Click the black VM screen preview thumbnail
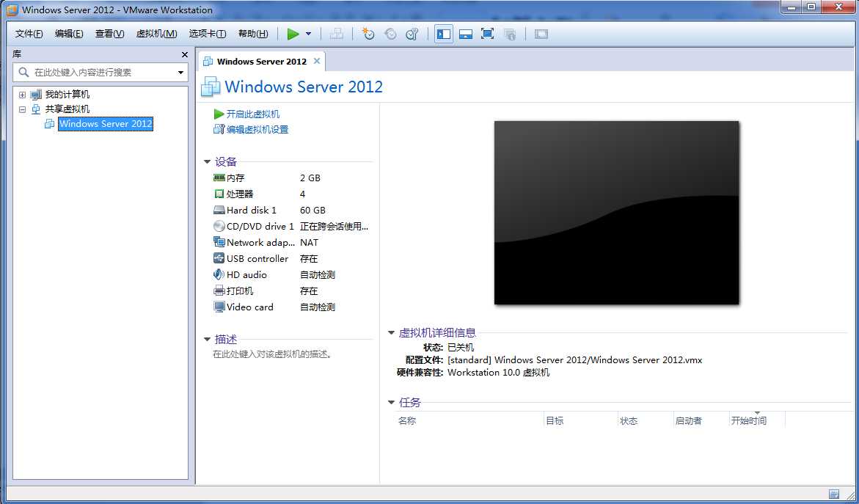The image size is (859, 504). (616, 213)
